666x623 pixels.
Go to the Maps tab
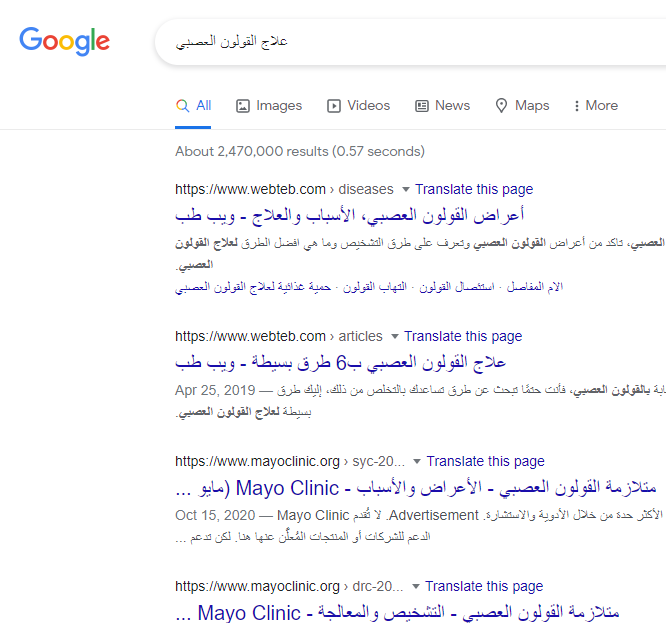point(522,105)
